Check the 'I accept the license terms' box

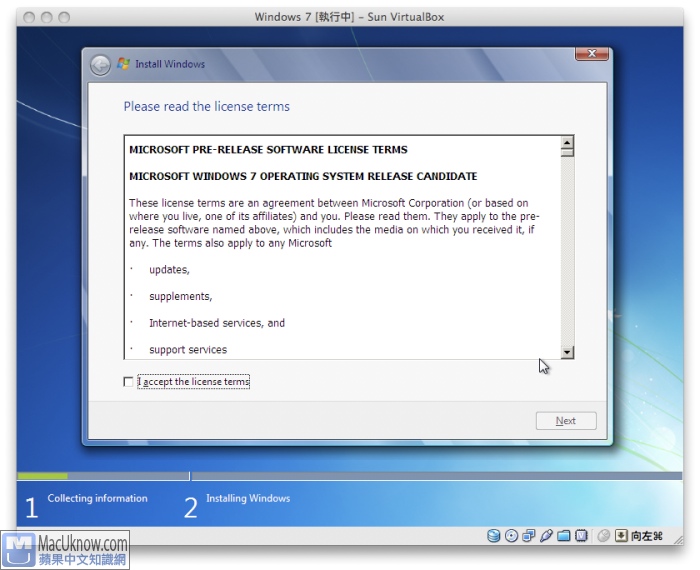tap(128, 382)
